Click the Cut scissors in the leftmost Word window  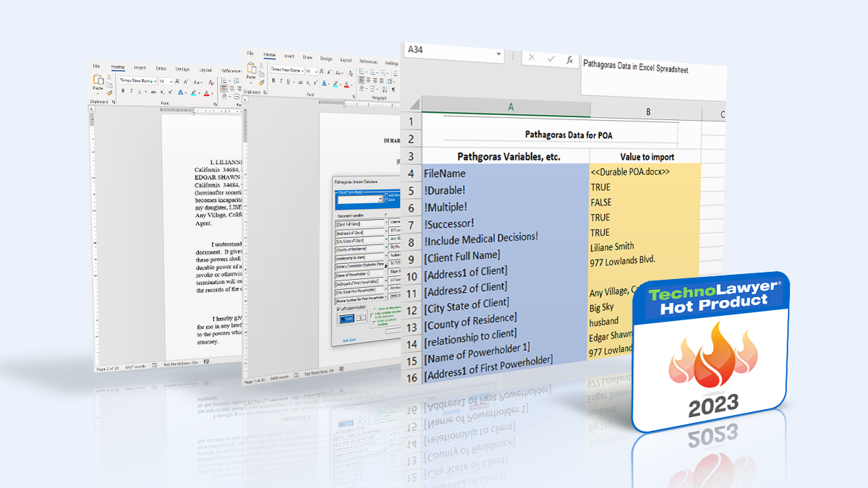click(109, 77)
